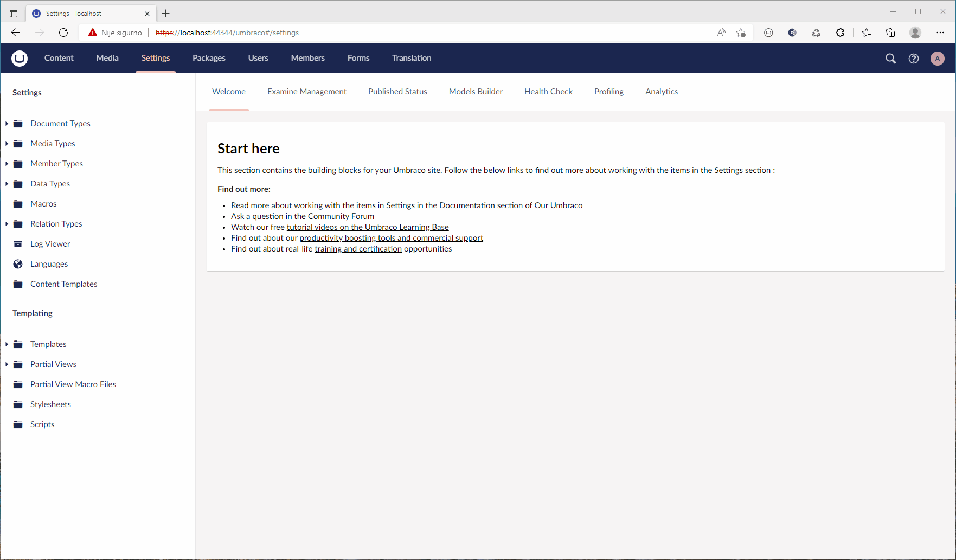Open tutorial videos on Umbraco Learning Base link
Image resolution: width=956 pixels, height=560 pixels.
click(368, 227)
